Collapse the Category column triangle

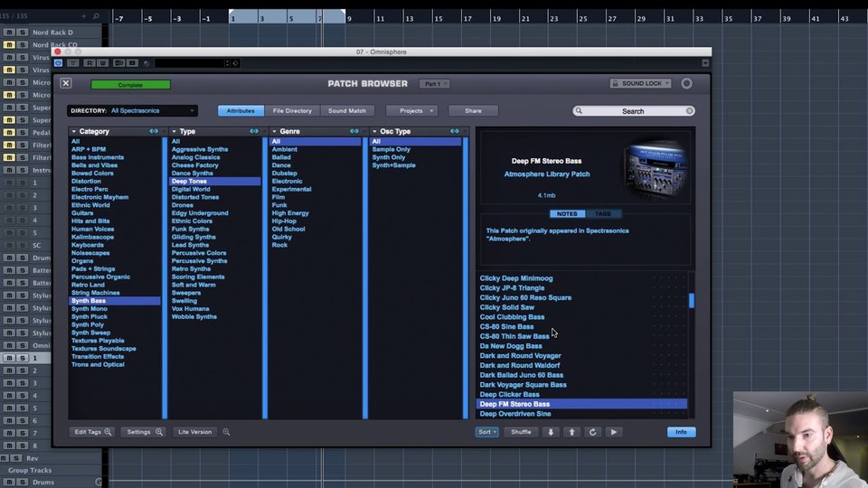coord(73,132)
